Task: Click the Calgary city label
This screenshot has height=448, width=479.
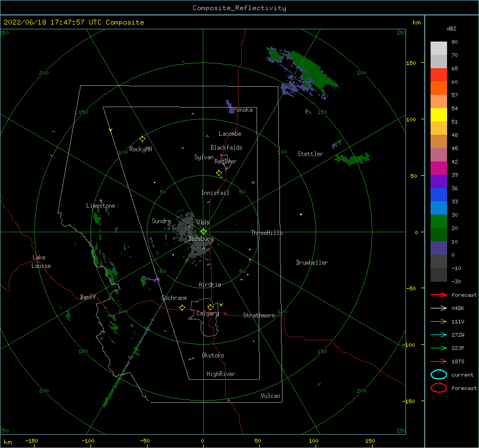Action: 208,313
